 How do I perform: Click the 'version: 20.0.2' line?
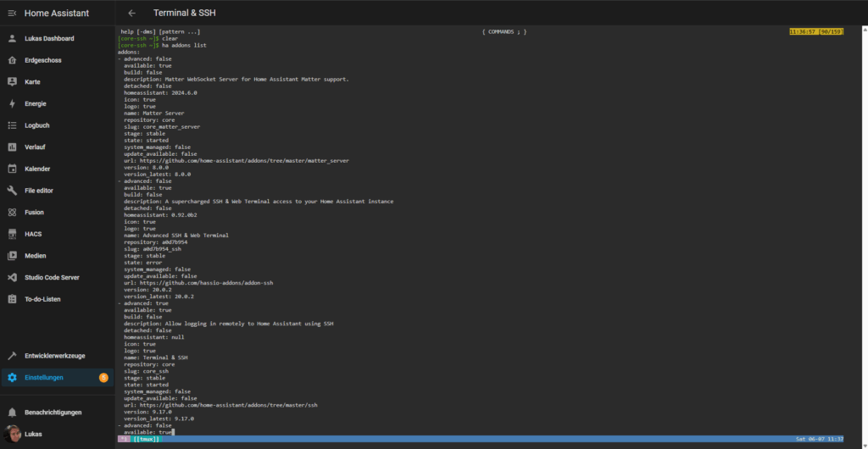[147, 290]
